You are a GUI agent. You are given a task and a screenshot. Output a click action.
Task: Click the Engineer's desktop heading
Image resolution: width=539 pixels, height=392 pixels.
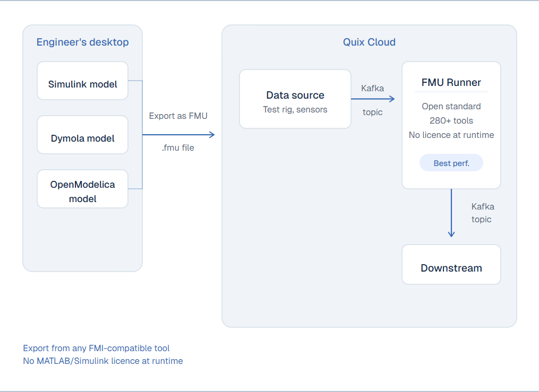[82, 42]
